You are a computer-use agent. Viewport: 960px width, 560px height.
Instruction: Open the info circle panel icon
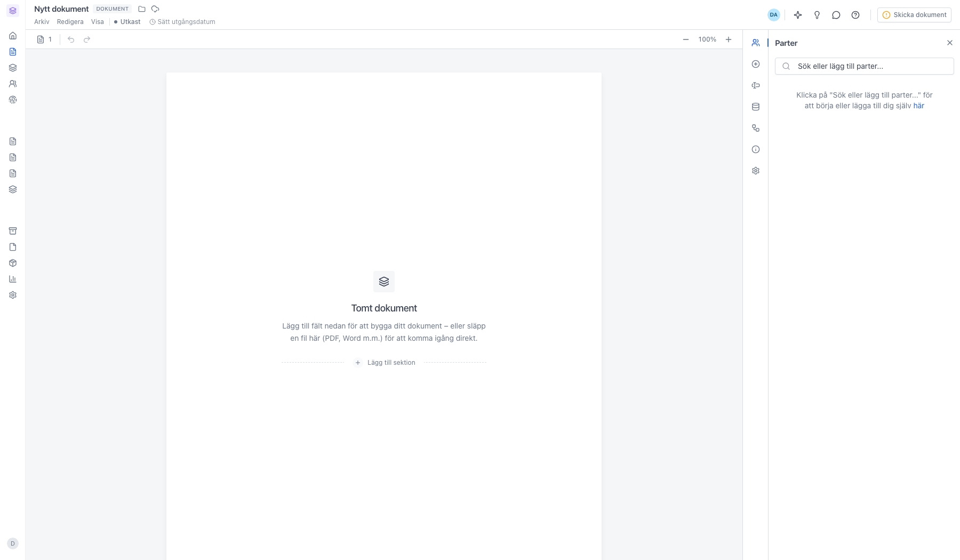756,149
